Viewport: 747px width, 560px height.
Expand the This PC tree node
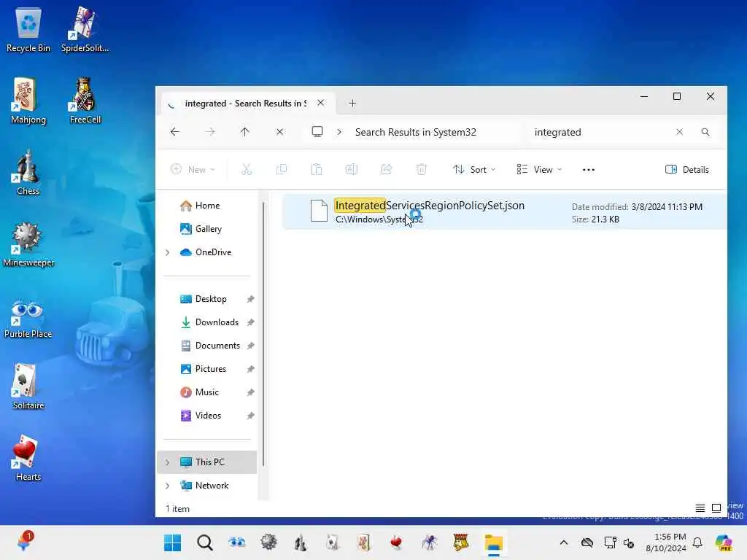pos(168,462)
